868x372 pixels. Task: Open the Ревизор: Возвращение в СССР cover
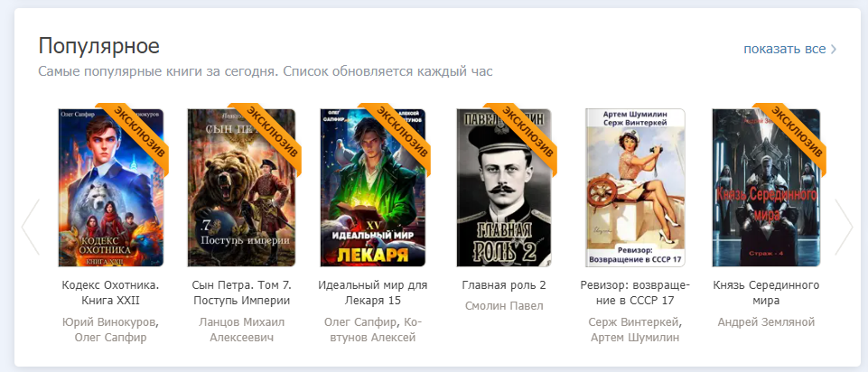[x=635, y=188]
